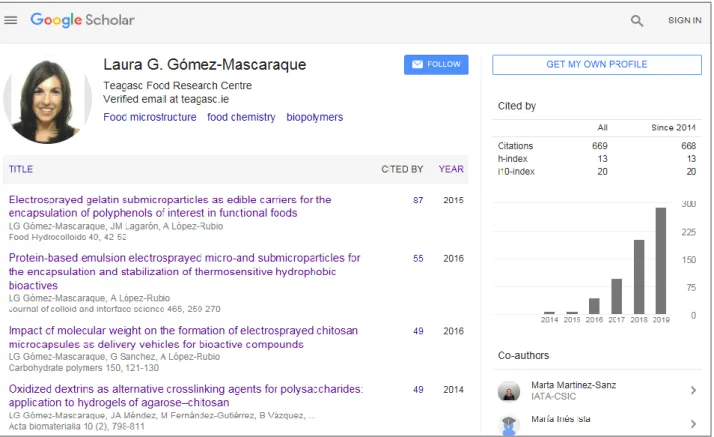Click the name heading Laura G. Gómez-Mascaraque
714x437 pixels.
(x=204, y=65)
